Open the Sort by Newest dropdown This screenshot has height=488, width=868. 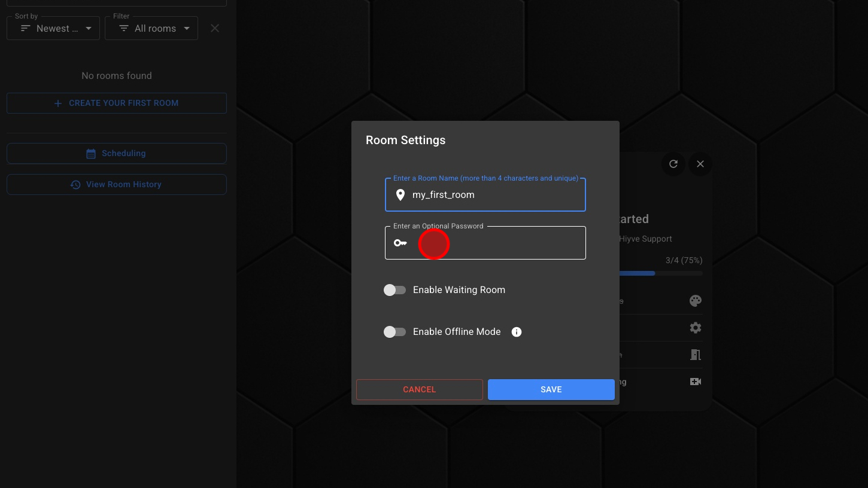coord(53,28)
